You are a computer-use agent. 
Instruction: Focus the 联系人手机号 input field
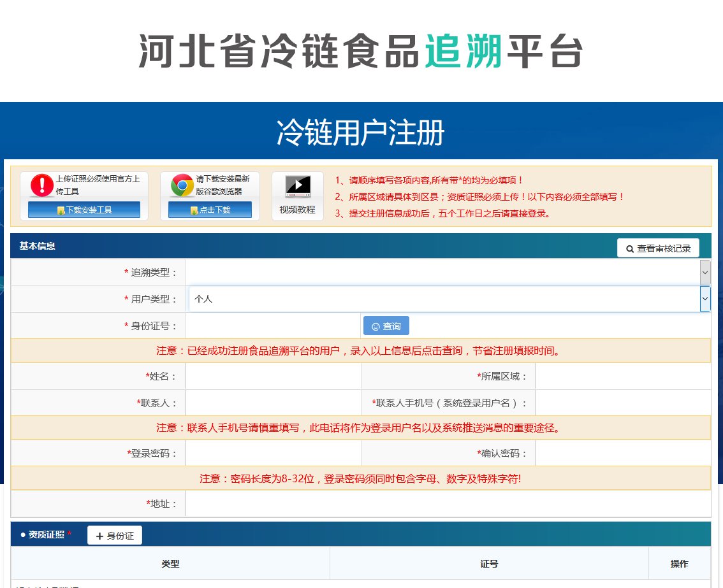pos(623,403)
